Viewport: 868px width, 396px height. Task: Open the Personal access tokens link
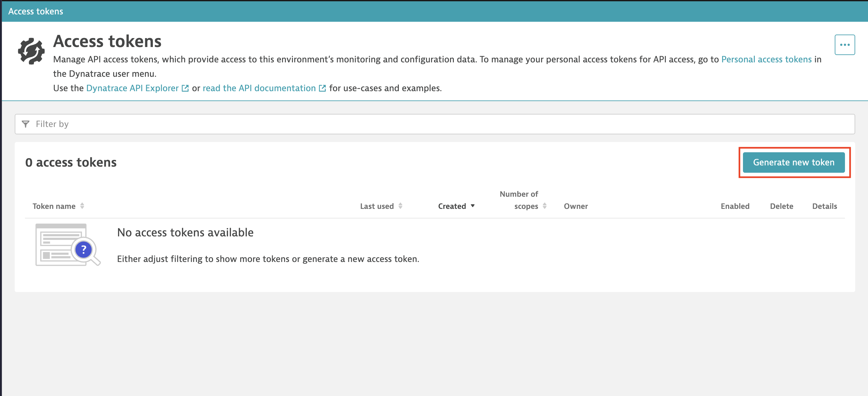[766, 59]
